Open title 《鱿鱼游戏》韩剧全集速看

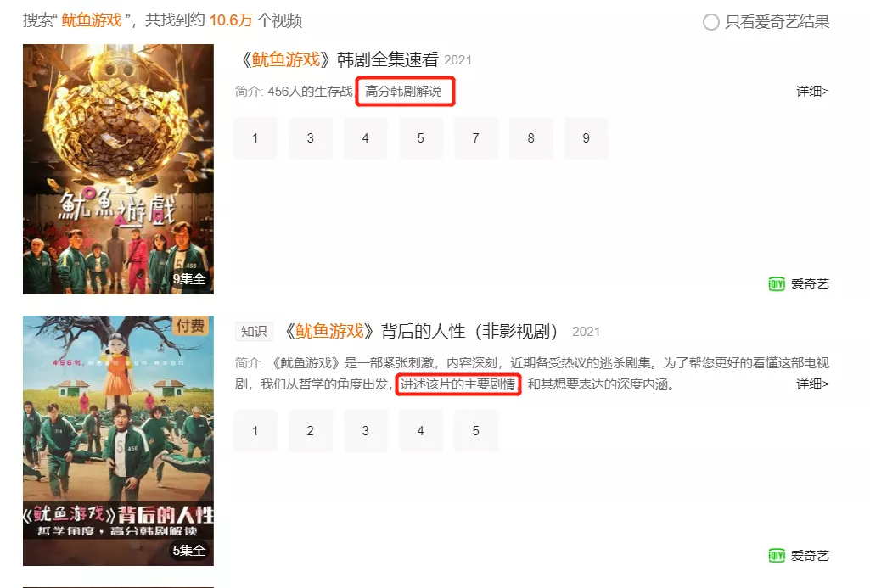click(x=339, y=59)
